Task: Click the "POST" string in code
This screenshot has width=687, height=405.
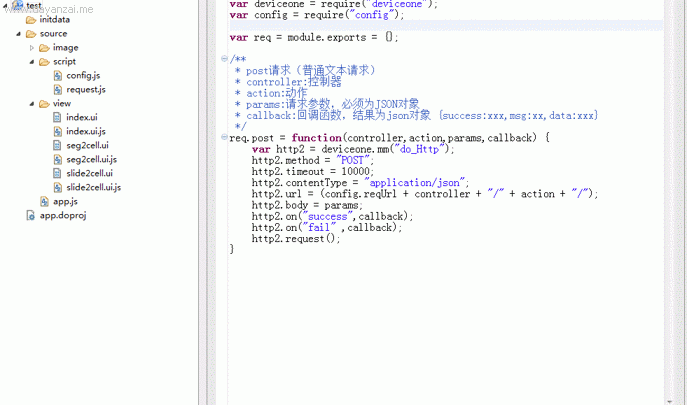Action: pyautogui.click(x=353, y=160)
